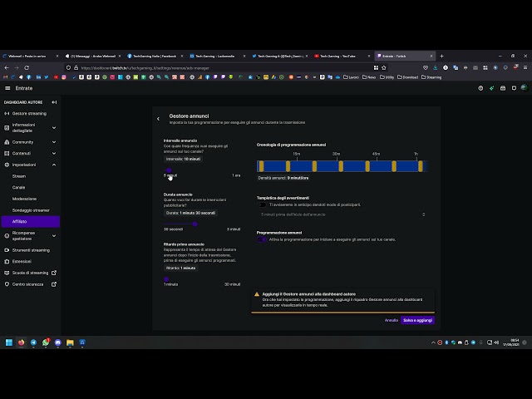
Task: Collapse the Dashboard Autore sidebar
Action: 54,102
